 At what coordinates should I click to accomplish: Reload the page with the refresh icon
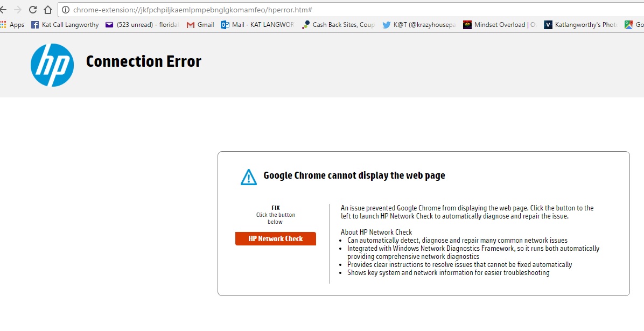[x=33, y=10]
